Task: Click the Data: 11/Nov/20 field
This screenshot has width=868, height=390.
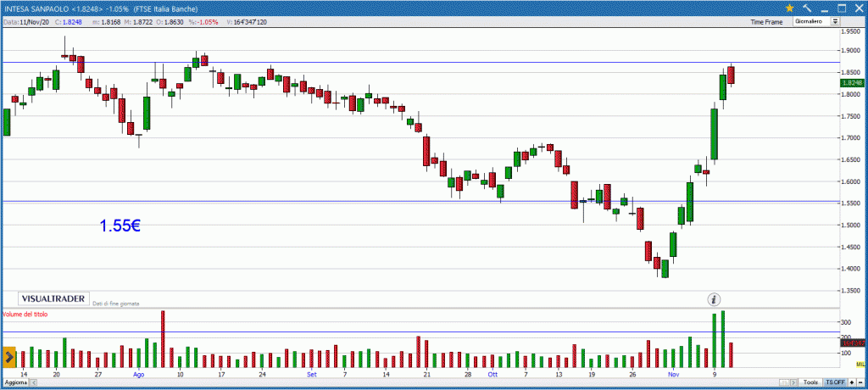Action: click(28, 22)
